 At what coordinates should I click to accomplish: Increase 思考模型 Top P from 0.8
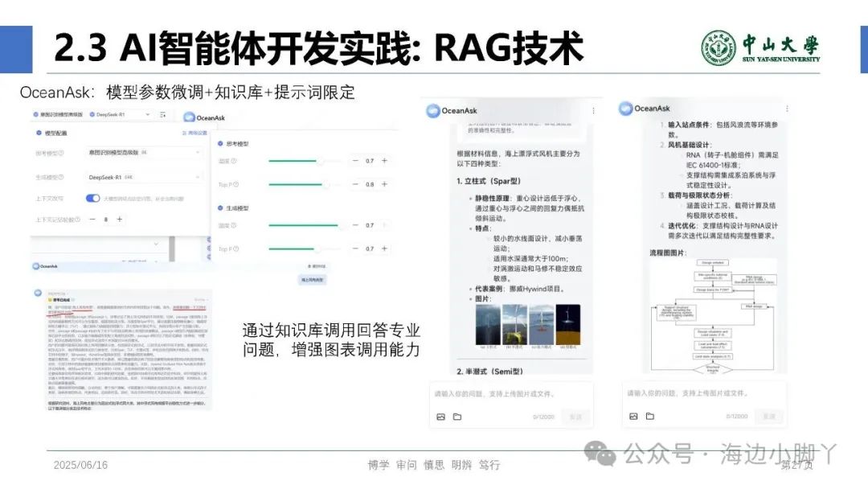384,184
